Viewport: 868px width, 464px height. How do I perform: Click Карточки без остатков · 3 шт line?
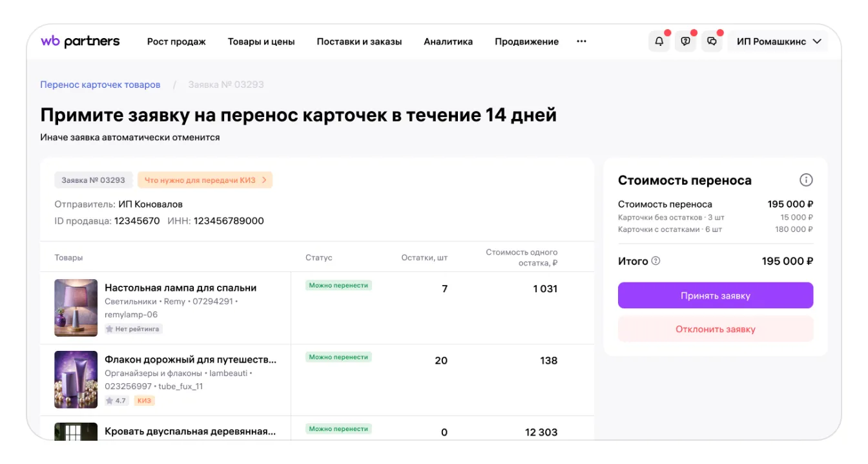[x=716, y=218]
